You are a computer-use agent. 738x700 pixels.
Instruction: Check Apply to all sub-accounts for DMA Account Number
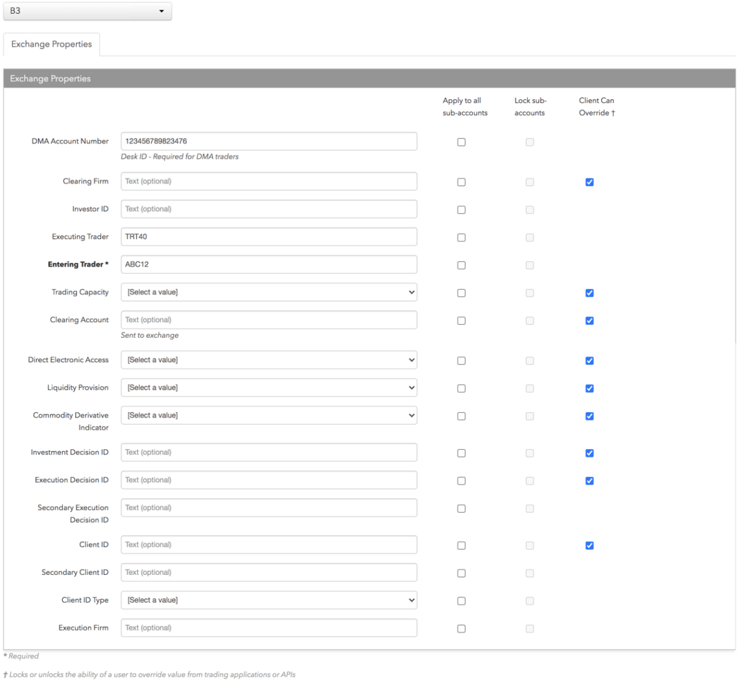pyautogui.click(x=461, y=142)
